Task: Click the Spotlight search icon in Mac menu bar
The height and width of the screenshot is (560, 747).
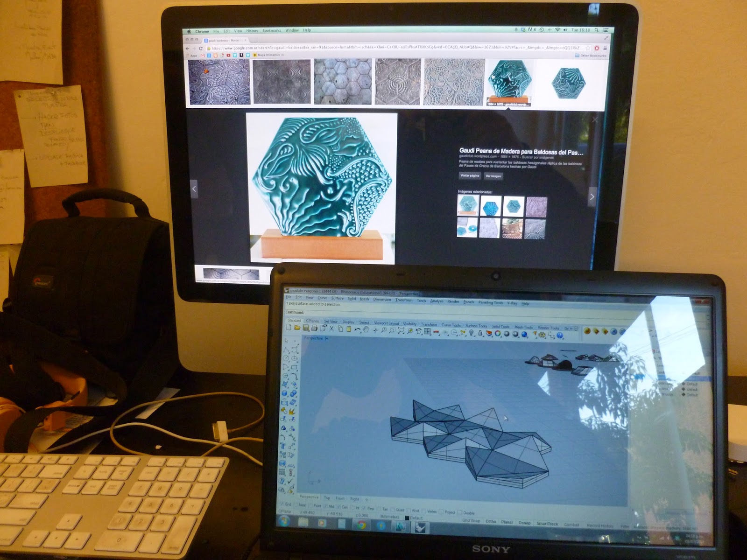Action: click(x=597, y=30)
